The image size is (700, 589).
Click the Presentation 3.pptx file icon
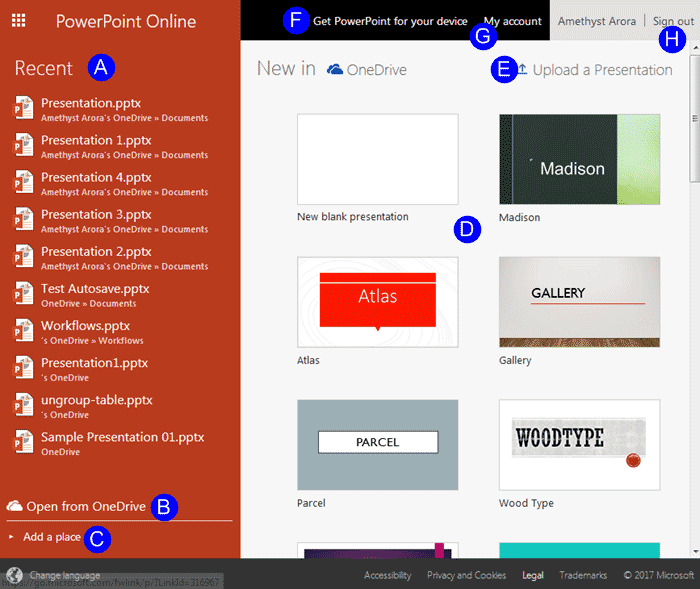[23, 219]
